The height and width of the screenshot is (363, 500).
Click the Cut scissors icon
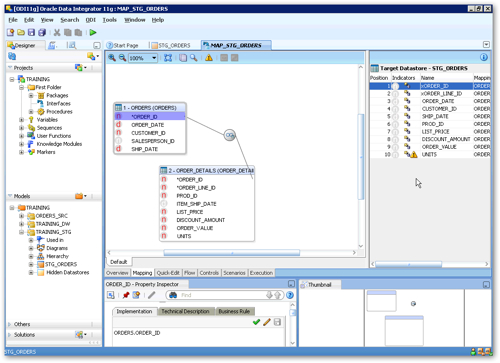pos(57,32)
